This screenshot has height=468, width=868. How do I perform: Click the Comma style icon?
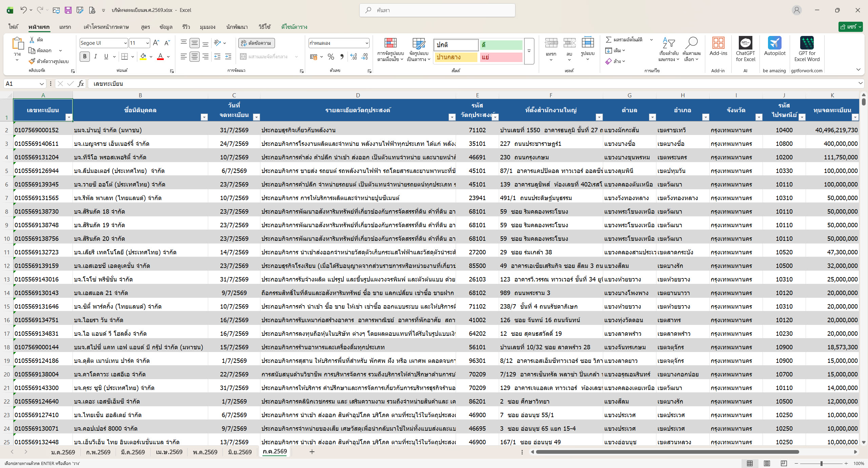[342, 57]
